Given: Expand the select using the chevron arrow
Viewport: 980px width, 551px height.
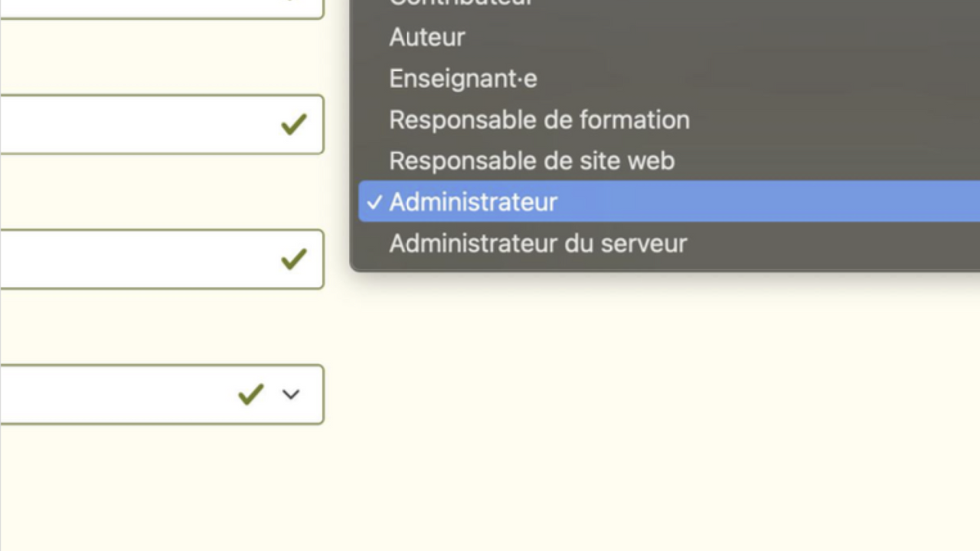Looking at the screenshot, I should pos(291,394).
